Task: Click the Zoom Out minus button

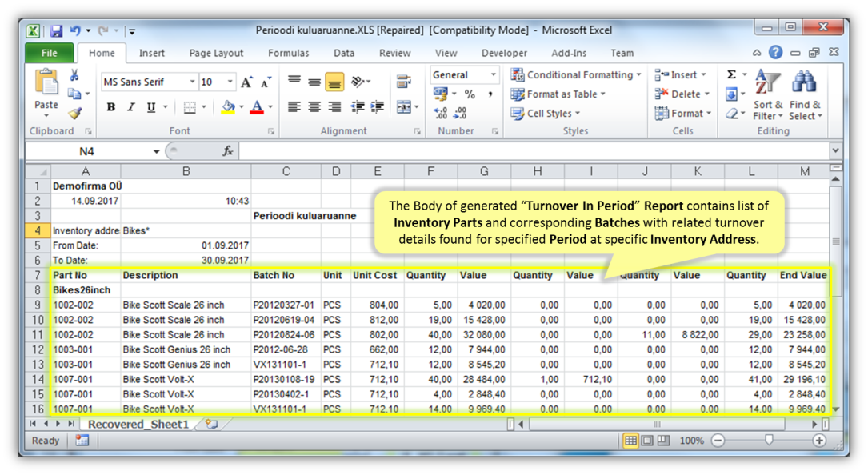Action: pyautogui.click(x=718, y=441)
